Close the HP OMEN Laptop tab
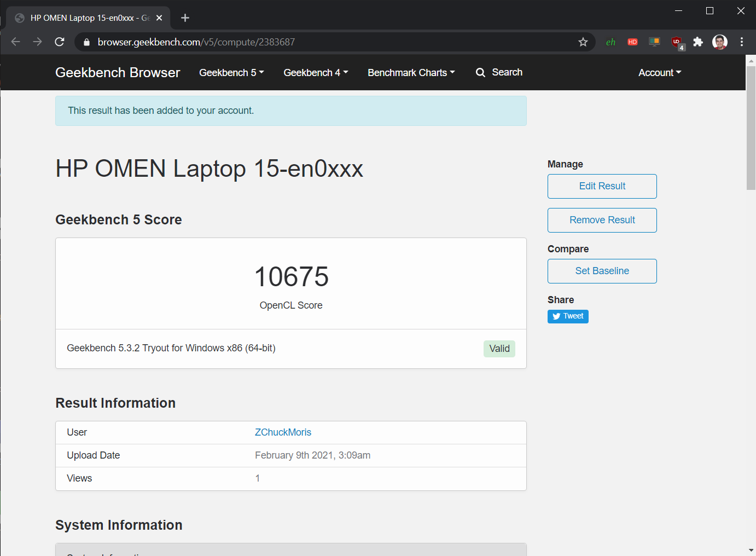 [x=159, y=18]
